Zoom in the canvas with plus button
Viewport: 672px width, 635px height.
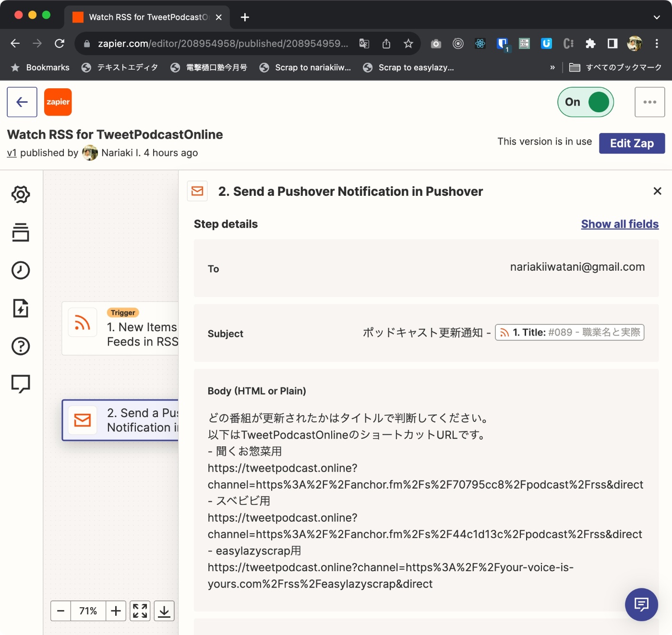pos(116,611)
